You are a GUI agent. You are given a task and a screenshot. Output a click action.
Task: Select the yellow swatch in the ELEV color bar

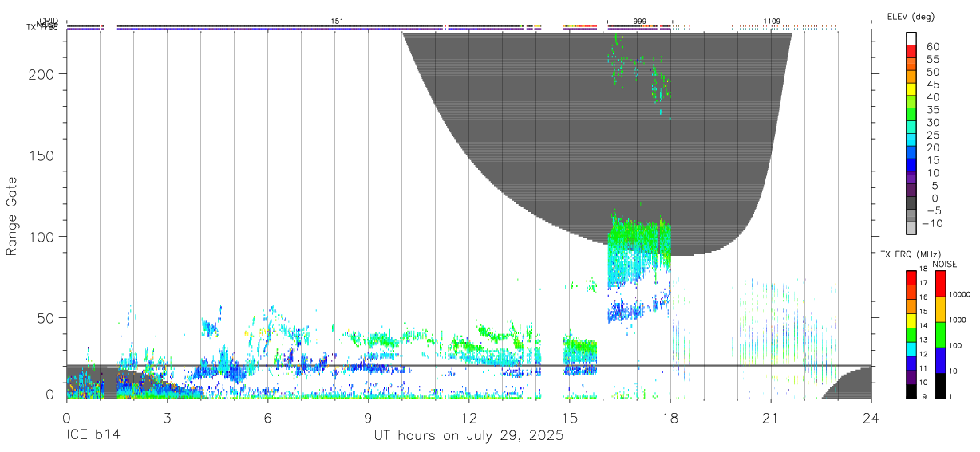coord(911,88)
